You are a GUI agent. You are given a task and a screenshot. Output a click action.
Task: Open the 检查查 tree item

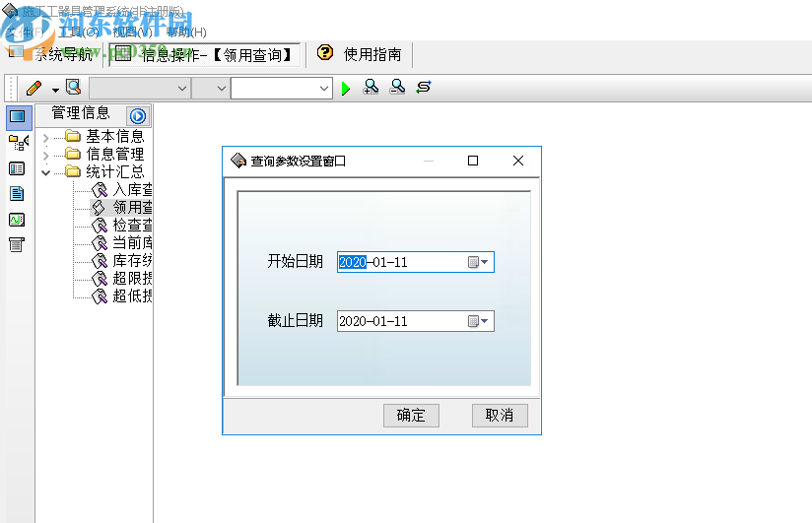(x=133, y=225)
